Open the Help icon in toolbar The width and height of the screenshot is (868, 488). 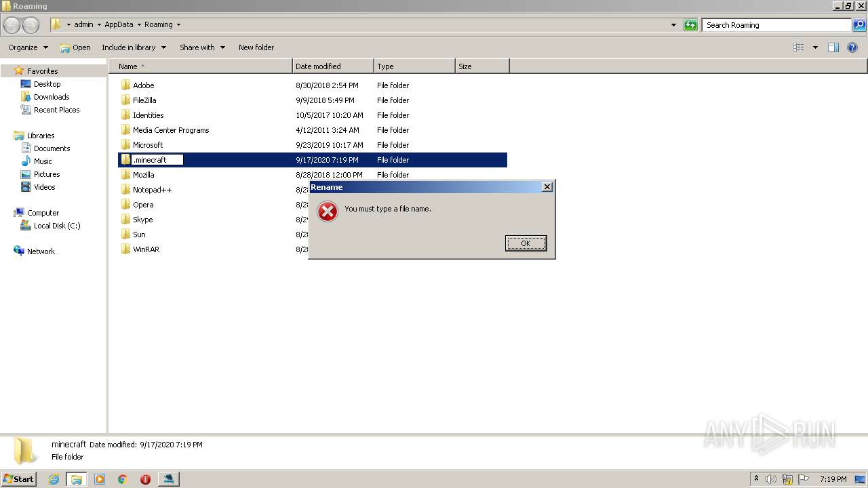pyautogui.click(x=853, y=47)
